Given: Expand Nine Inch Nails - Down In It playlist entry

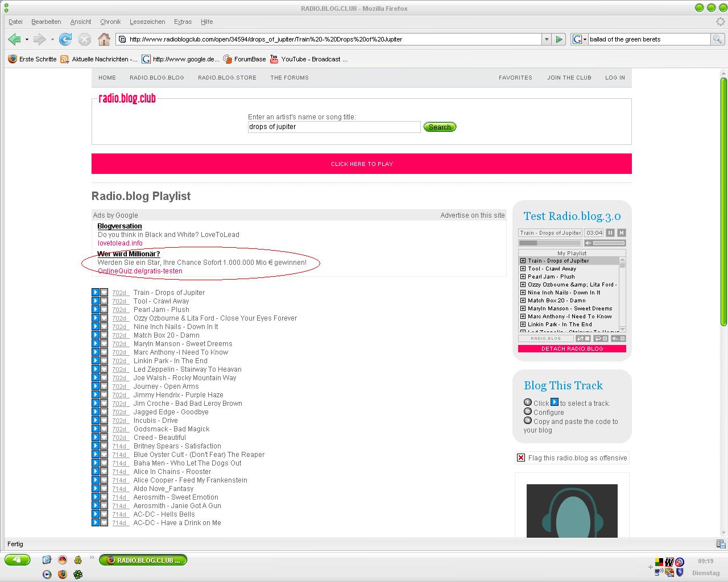Looking at the screenshot, I should click(x=523, y=293).
